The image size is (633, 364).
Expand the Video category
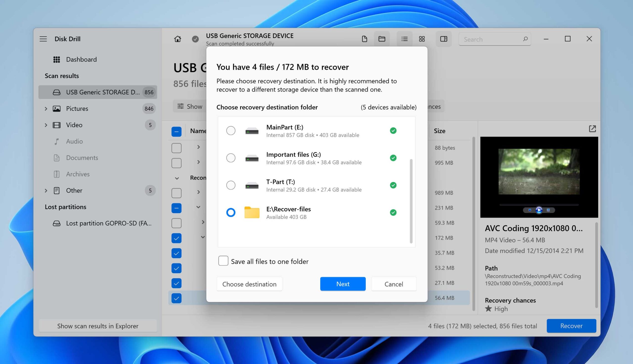click(46, 125)
